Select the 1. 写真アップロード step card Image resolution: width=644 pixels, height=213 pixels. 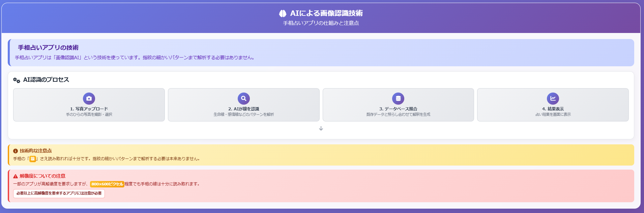[89, 105]
